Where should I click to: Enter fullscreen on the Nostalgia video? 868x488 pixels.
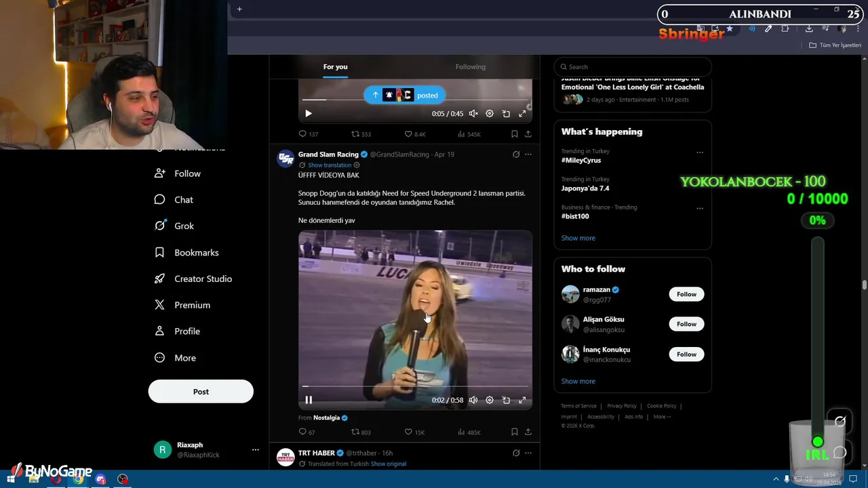pos(522,401)
